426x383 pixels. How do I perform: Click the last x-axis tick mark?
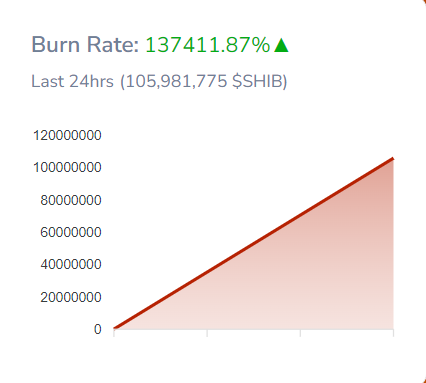tap(393, 333)
